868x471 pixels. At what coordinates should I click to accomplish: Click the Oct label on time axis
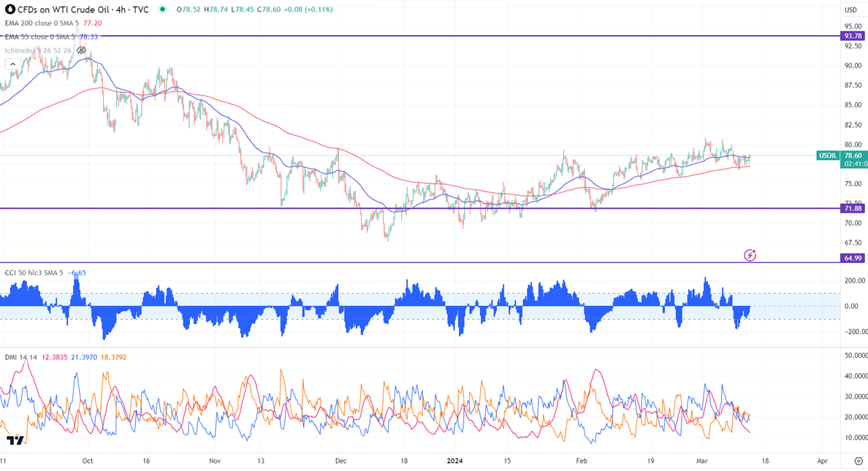88,461
